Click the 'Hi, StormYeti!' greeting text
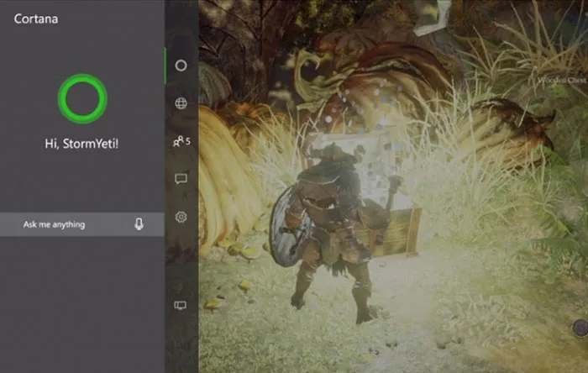Viewport: 588px width, 373px height. point(82,144)
